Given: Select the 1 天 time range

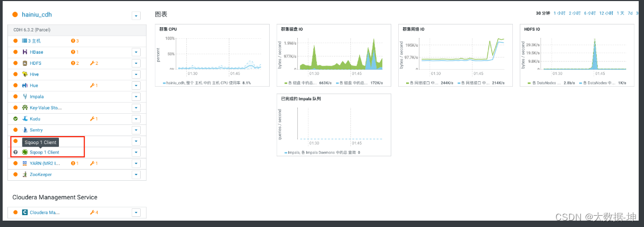Looking at the screenshot, I should click(x=620, y=13).
